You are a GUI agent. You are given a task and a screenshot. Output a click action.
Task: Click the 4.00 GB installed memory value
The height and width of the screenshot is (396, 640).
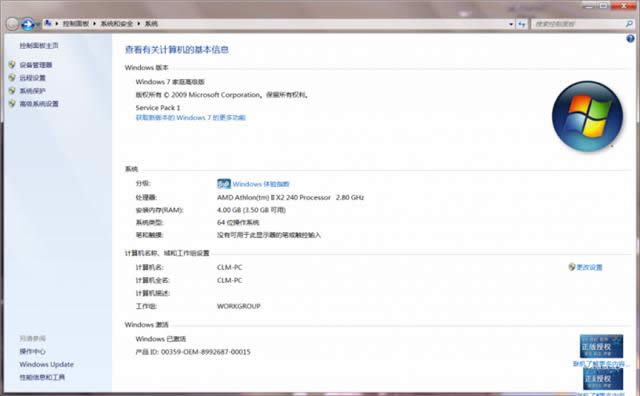pos(251,210)
